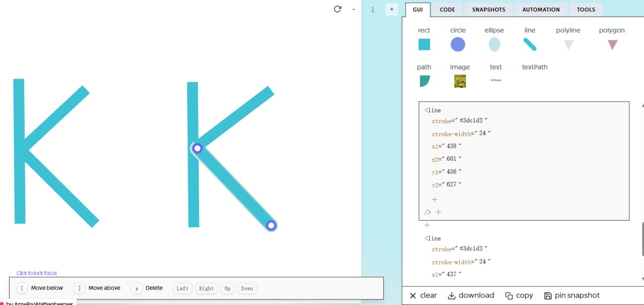Nudge selection with the Left key button

(183, 288)
